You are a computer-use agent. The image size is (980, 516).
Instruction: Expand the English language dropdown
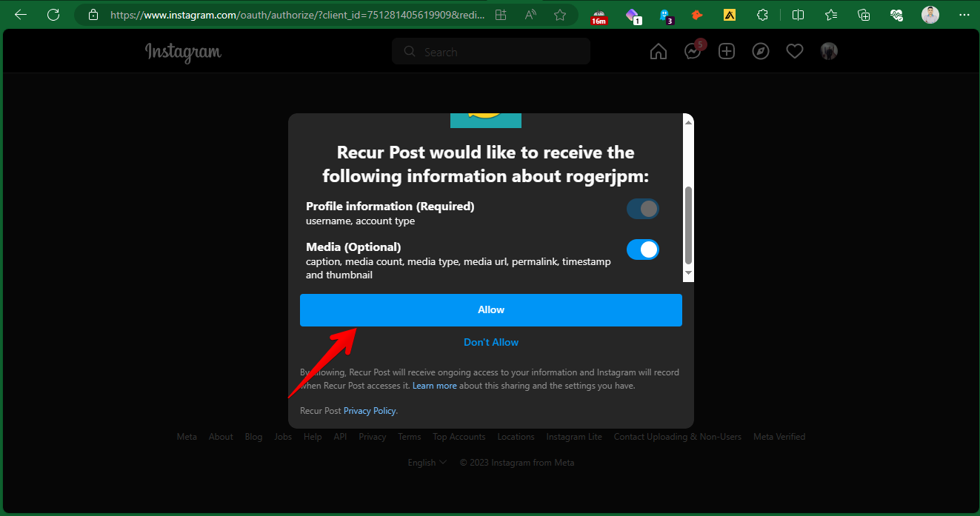pos(427,463)
